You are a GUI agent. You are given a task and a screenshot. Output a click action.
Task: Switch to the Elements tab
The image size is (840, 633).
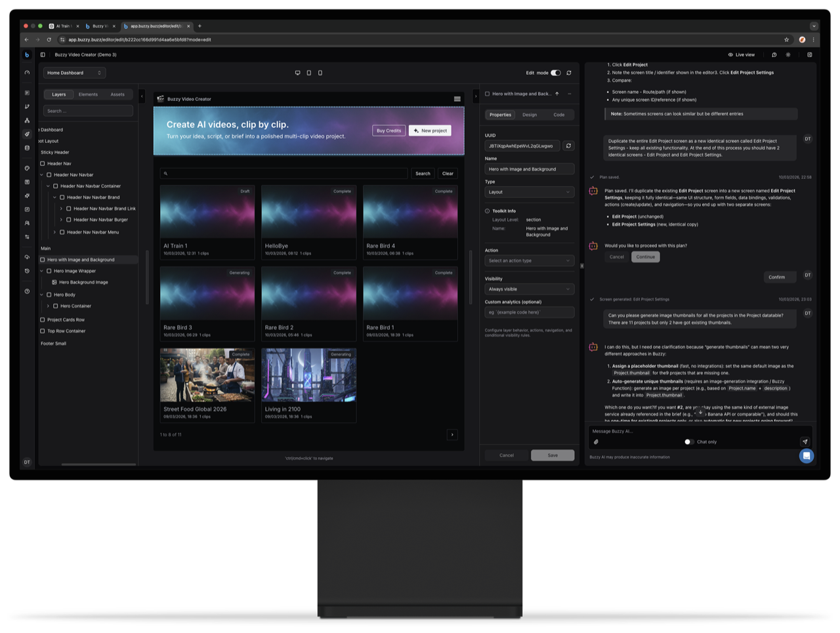pyautogui.click(x=88, y=94)
